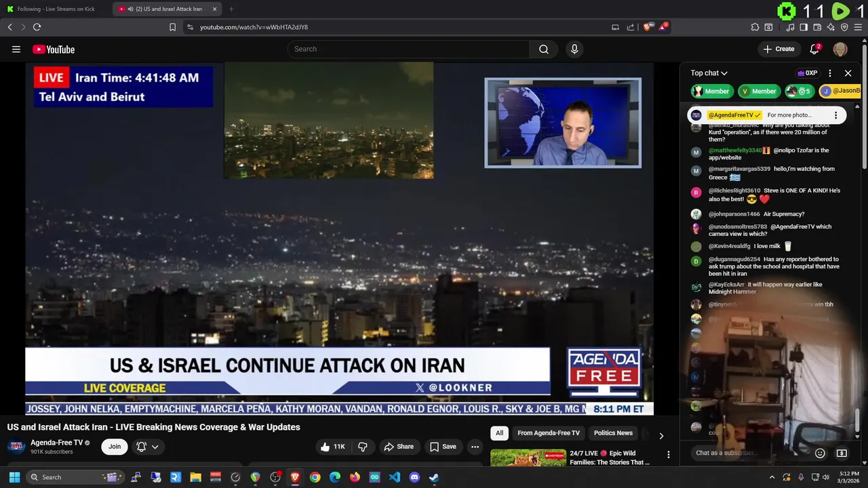Viewport: 868px width, 488px height.
Task: Show more topic chips right arrow
Action: 661,436
